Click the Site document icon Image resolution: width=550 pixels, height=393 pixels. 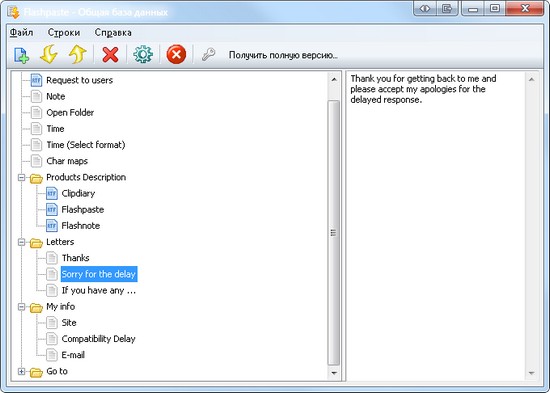[52, 322]
